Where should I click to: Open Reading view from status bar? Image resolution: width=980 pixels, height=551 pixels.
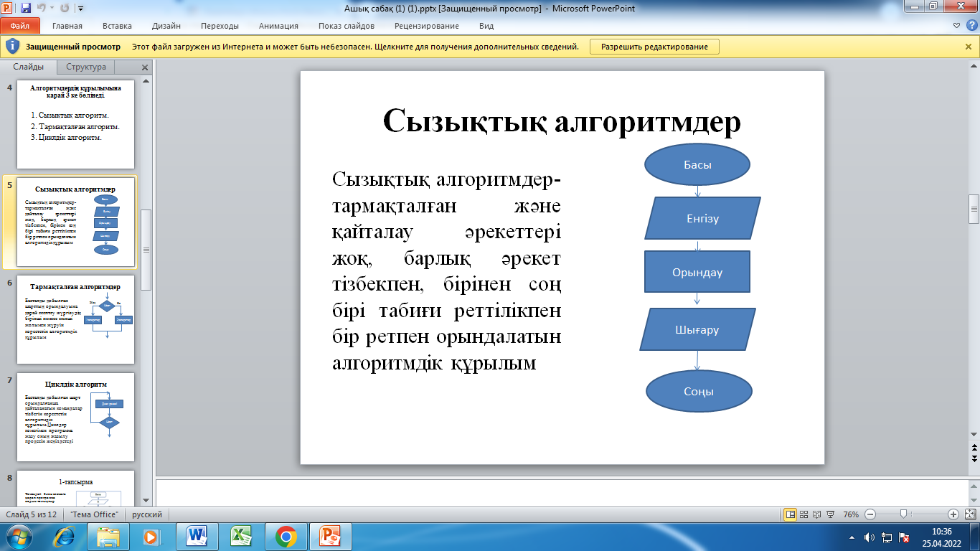(816, 514)
